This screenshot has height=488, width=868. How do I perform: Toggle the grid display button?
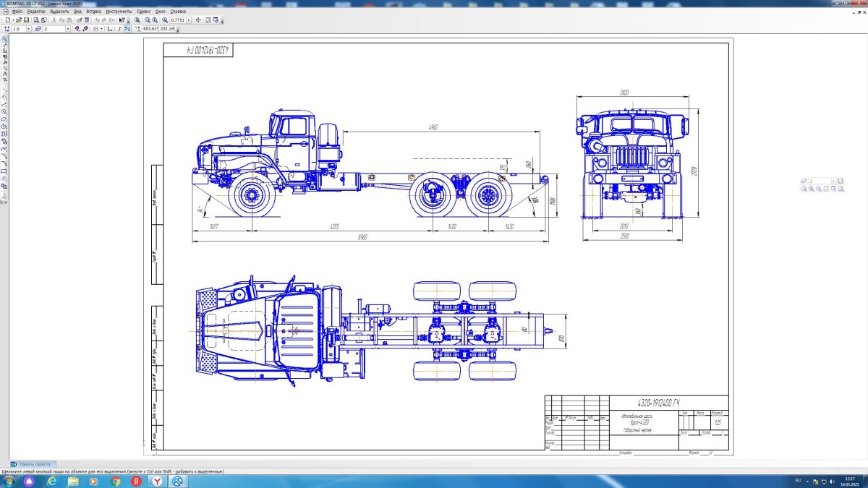click(x=95, y=29)
